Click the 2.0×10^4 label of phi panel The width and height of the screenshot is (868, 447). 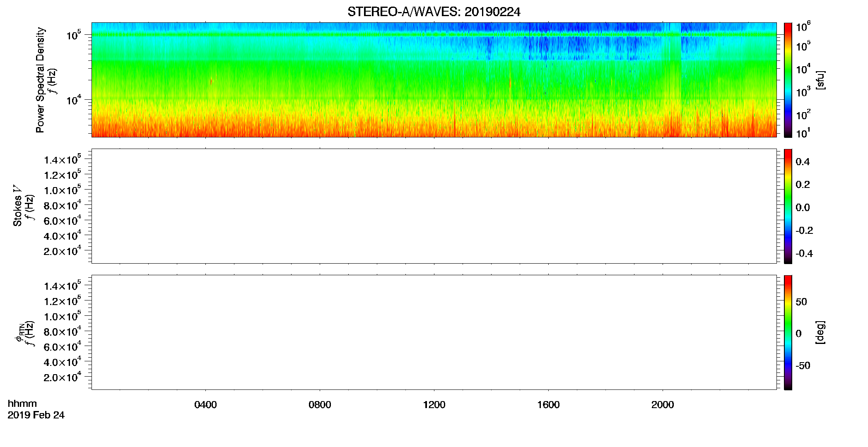pos(63,377)
